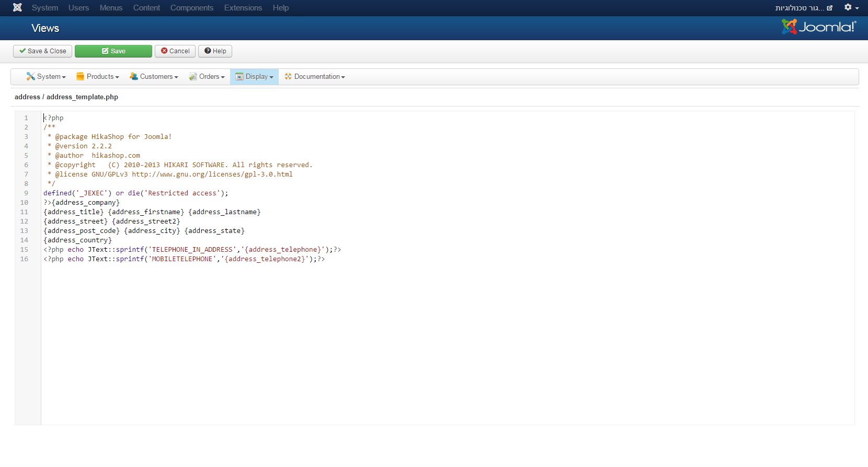Click the {address_firstname} placeholder
The image size is (868, 467).
(146, 212)
